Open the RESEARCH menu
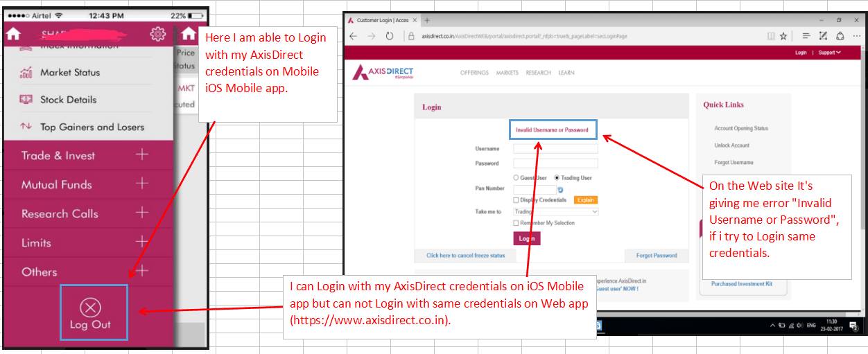 [538, 73]
